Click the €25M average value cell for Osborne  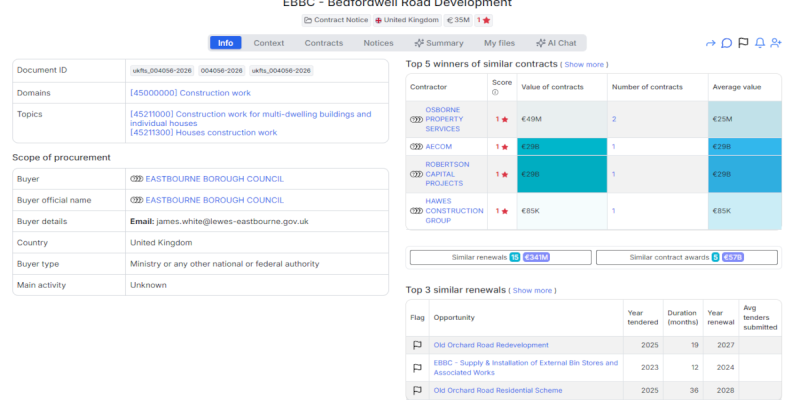744,119
